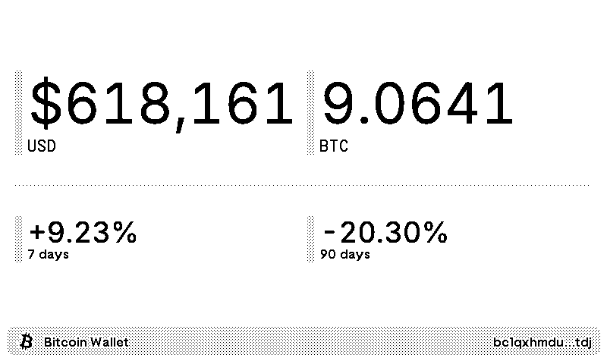This screenshot has height=364, width=607.
Task: Click the shaded bar beside 90 days
Action: (x=310, y=239)
